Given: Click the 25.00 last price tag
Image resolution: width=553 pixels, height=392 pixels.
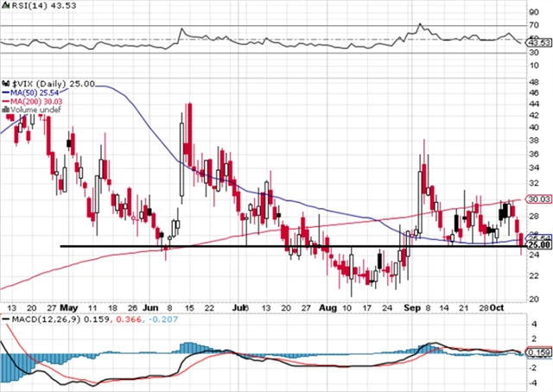Looking at the screenshot, I should [x=540, y=245].
